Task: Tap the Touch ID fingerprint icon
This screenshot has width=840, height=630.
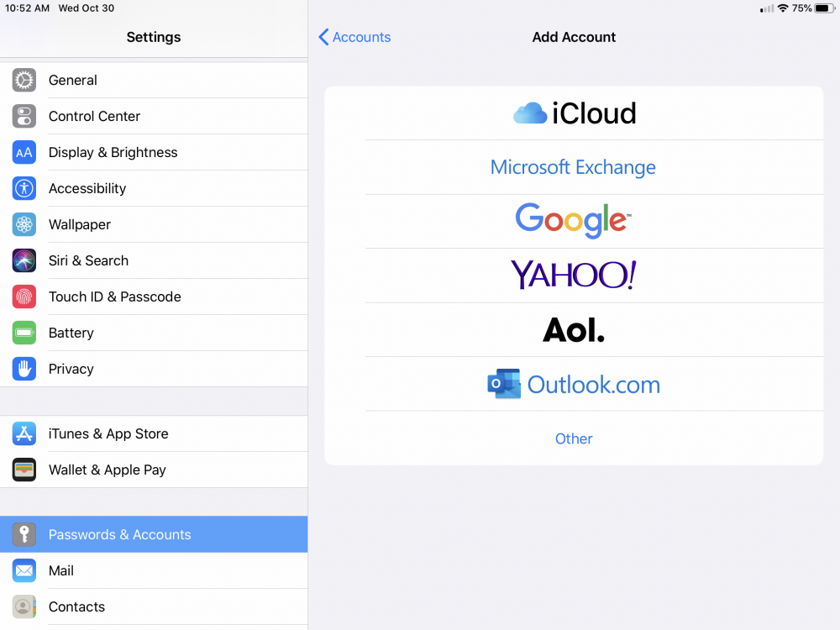Action: point(24,297)
